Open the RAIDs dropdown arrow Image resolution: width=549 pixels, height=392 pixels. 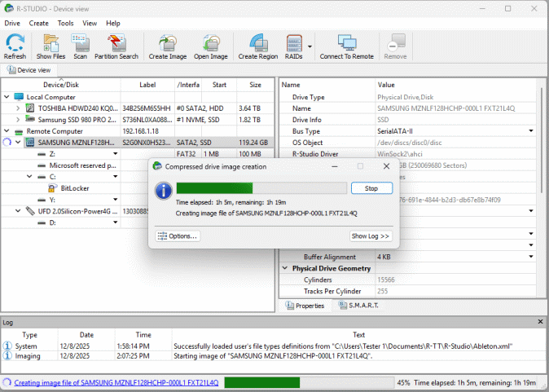[x=310, y=46]
